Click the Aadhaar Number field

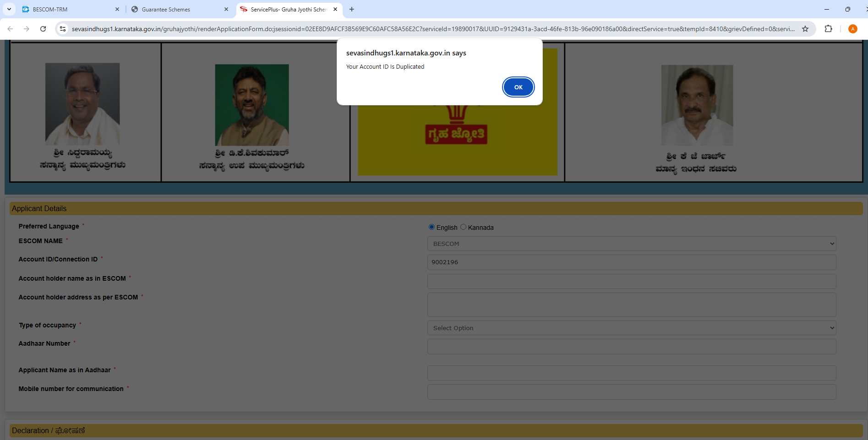pyautogui.click(x=632, y=347)
